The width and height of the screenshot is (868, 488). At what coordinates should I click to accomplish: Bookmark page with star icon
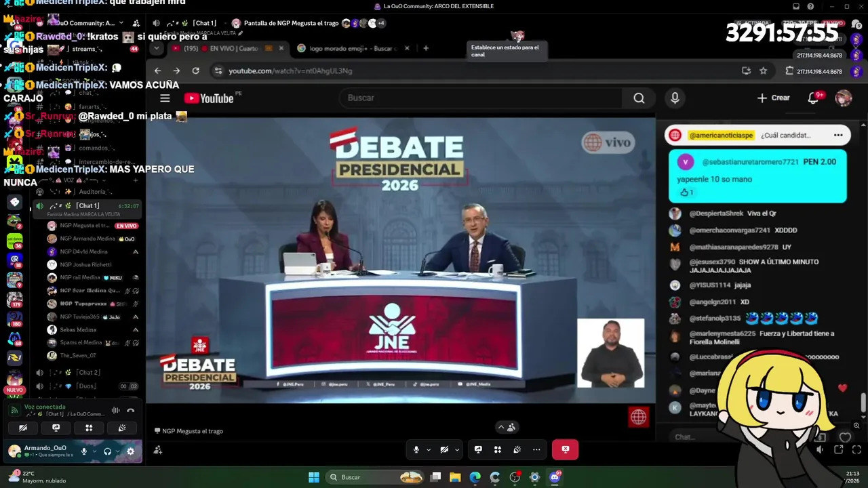[x=764, y=70]
